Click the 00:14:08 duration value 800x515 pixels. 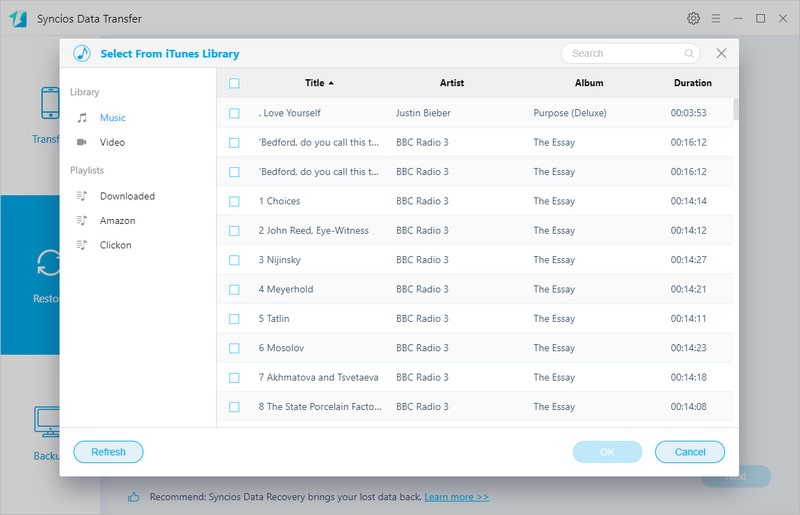(x=688, y=407)
